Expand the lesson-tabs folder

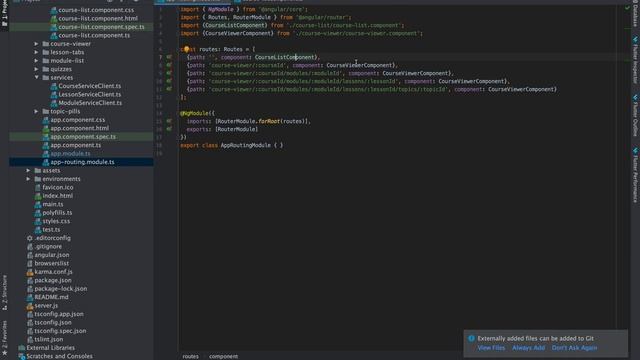click(36, 52)
